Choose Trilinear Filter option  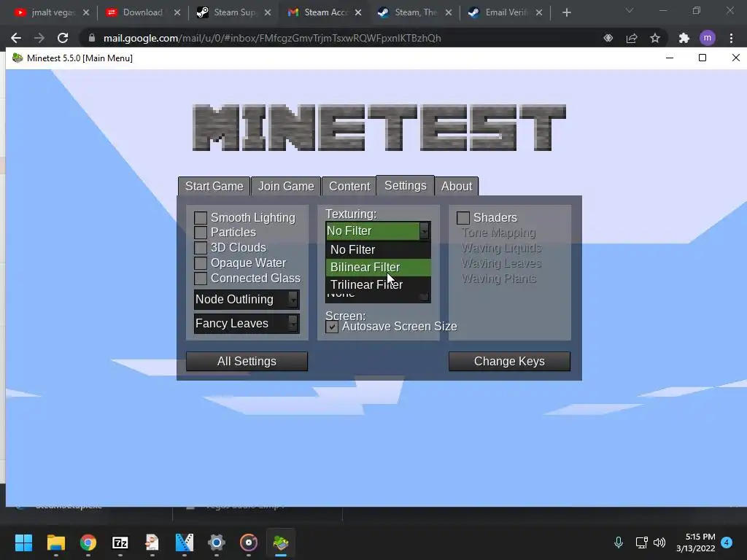tap(378, 285)
